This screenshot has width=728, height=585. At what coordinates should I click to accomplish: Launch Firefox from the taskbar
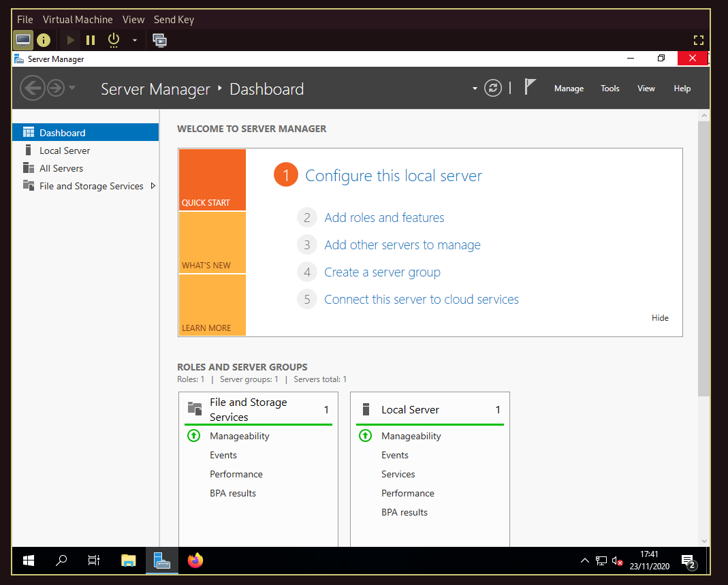195,560
